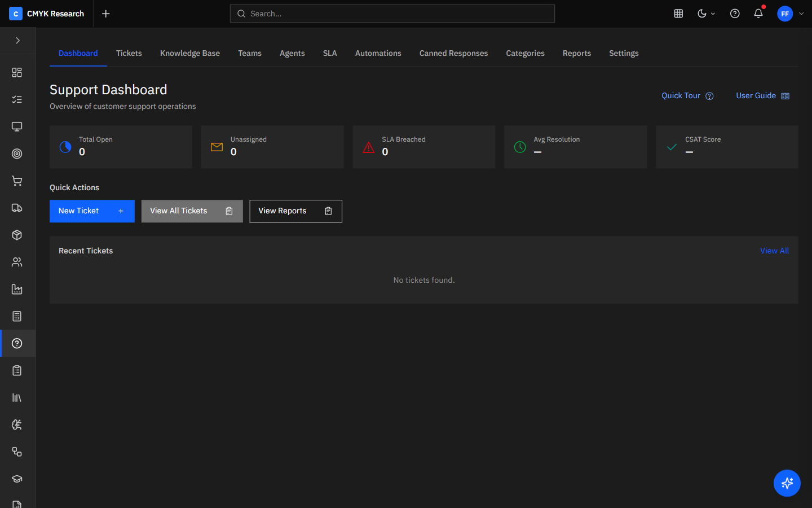Open the apps grid icon in top bar
812x508 pixels.
[x=678, y=14]
